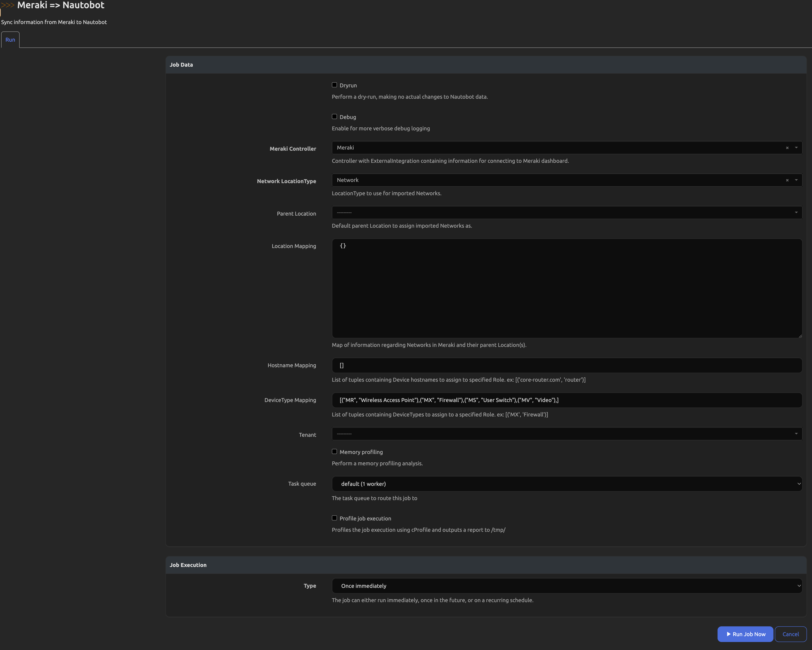Click Run Job Now button

745,634
